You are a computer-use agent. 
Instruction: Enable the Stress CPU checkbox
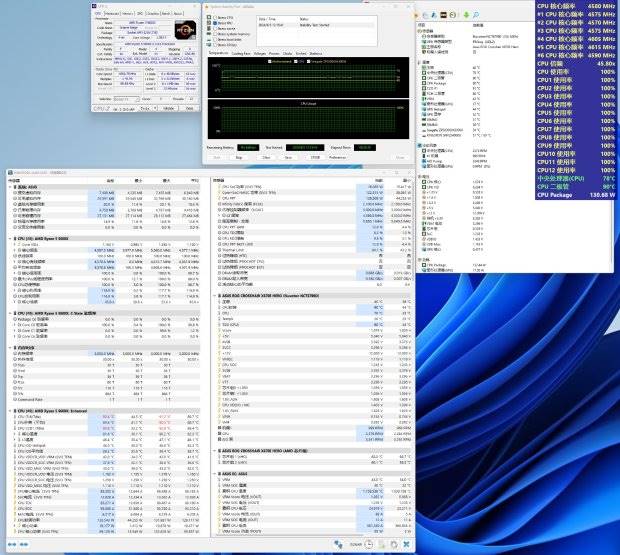point(215,17)
